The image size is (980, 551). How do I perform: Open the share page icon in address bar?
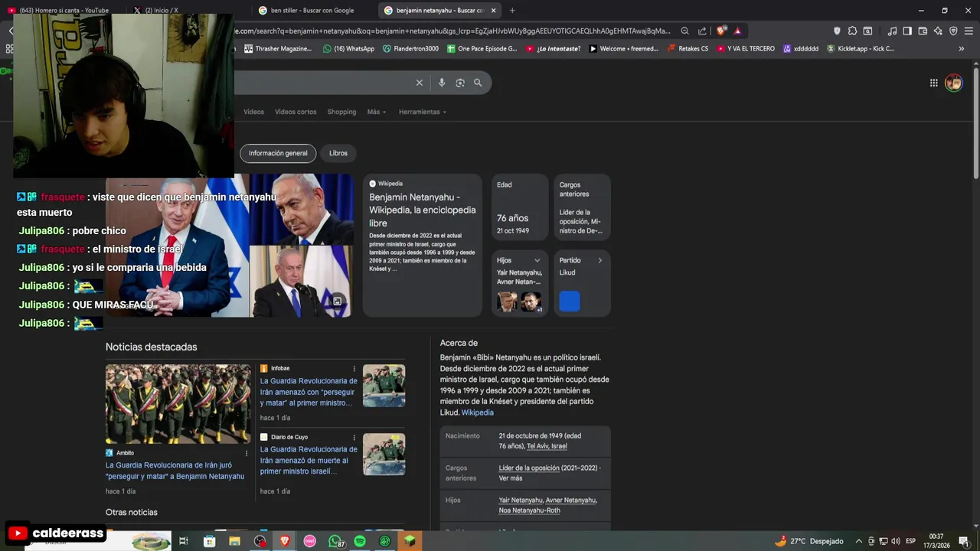(702, 31)
